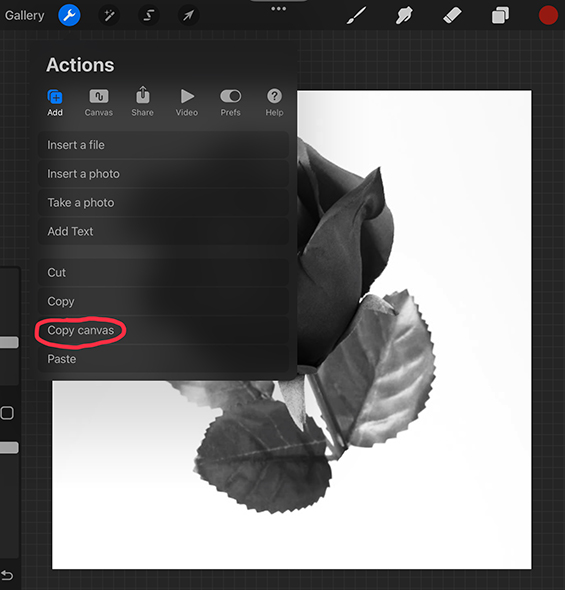The height and width of the screenshot is (590, 565).
Task: Choose Insert a photo option
Action: [164, 174]
